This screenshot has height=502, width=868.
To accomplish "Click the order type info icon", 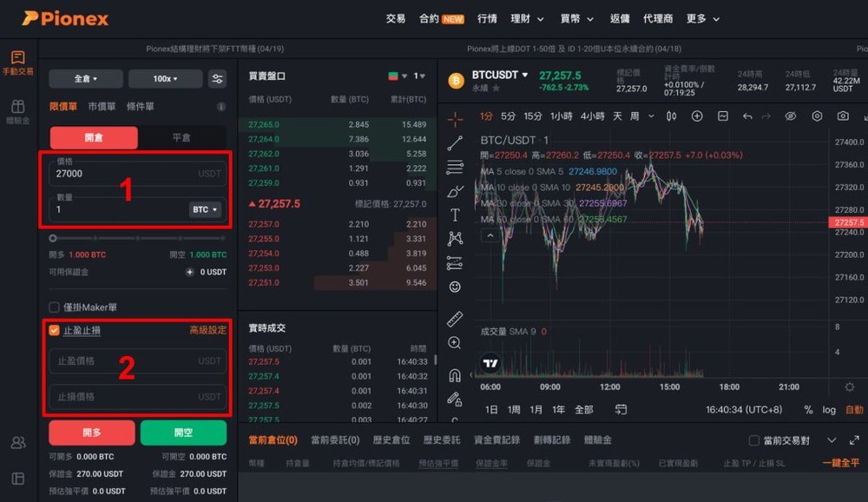I will pyautogui.click(x=221, y=106).
